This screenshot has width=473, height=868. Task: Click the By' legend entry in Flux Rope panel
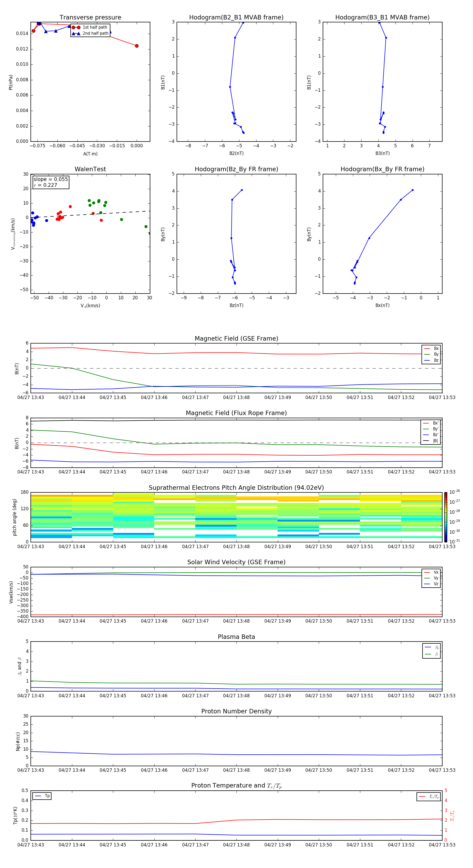point(431,429)
